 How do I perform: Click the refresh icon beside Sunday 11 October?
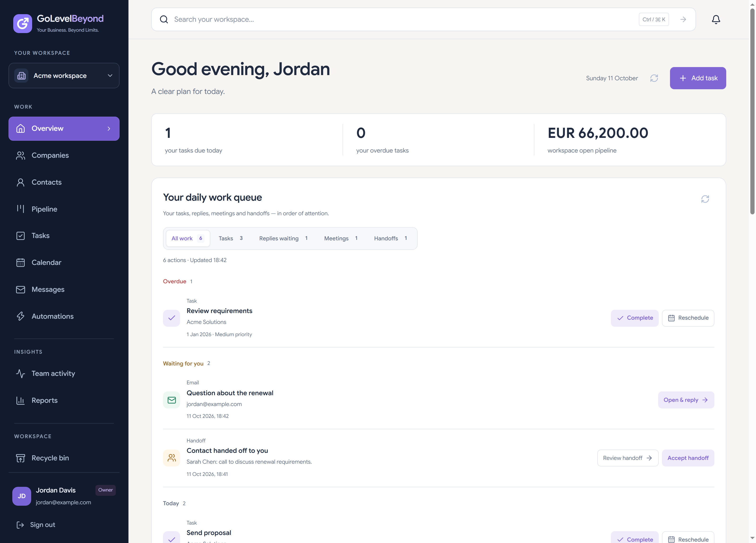(654, 78)
